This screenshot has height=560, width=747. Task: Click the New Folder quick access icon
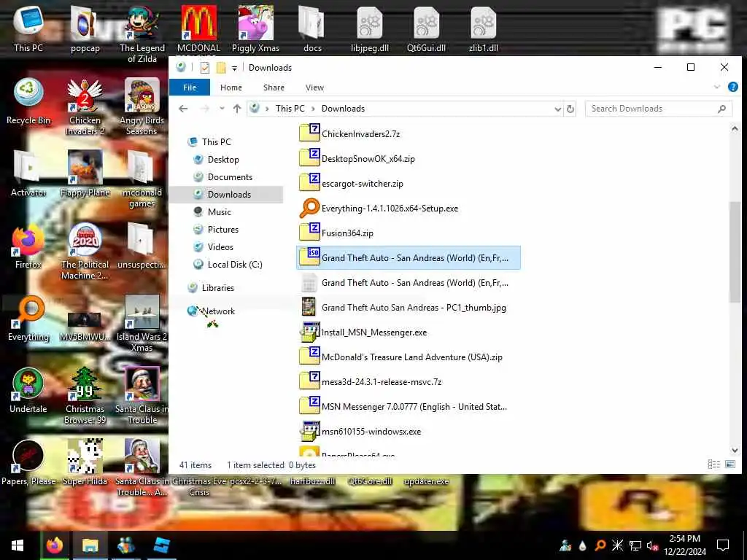point(220,68)
